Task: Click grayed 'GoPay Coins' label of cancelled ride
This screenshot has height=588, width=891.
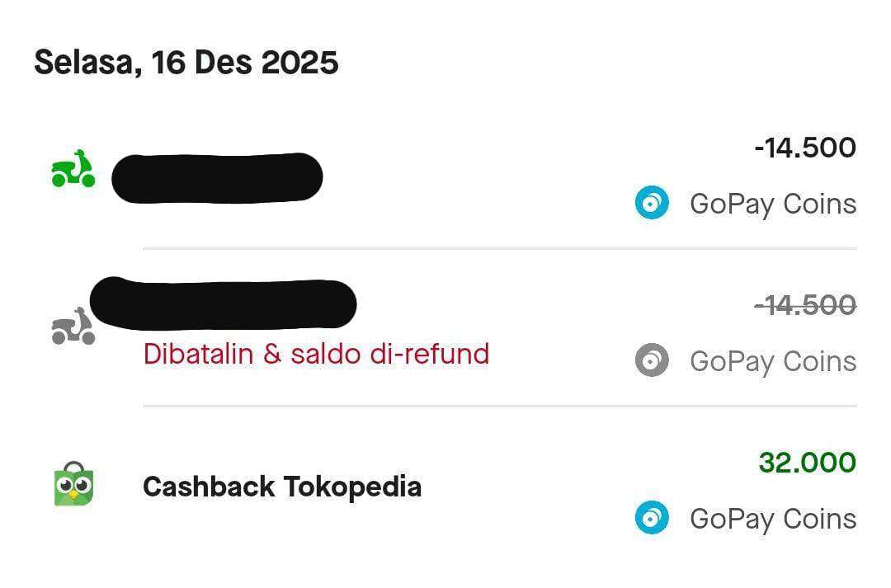Action: click(x=773, y=361)
